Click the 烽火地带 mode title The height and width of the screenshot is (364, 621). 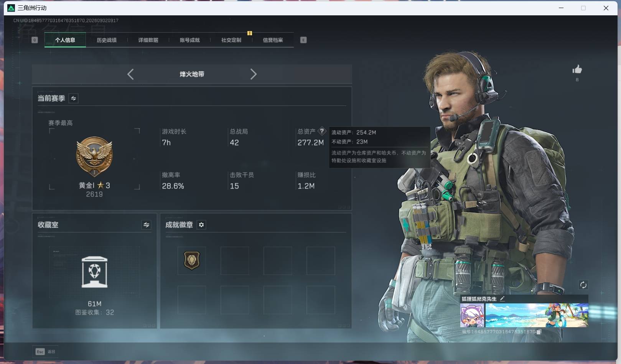[x=192, y=74]
